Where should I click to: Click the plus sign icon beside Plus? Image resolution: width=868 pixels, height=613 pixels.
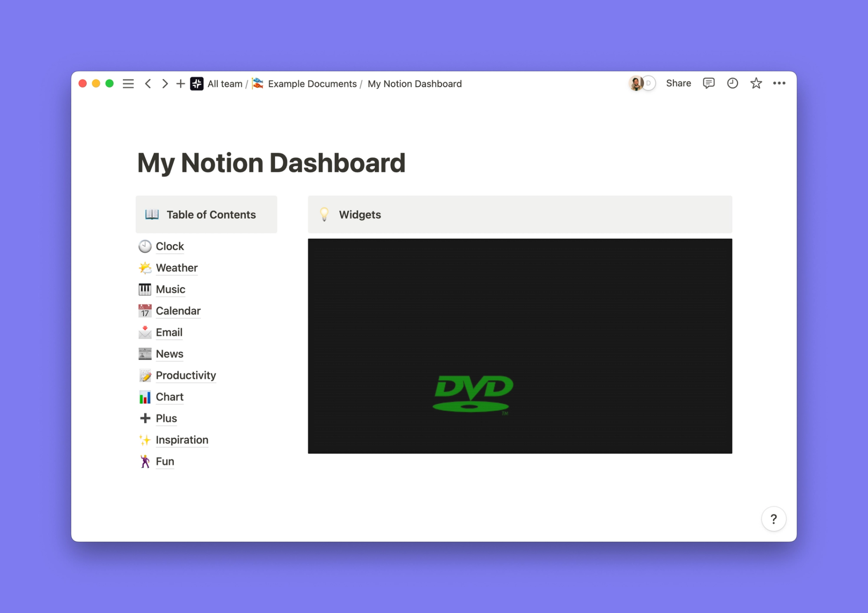(145, 418)
